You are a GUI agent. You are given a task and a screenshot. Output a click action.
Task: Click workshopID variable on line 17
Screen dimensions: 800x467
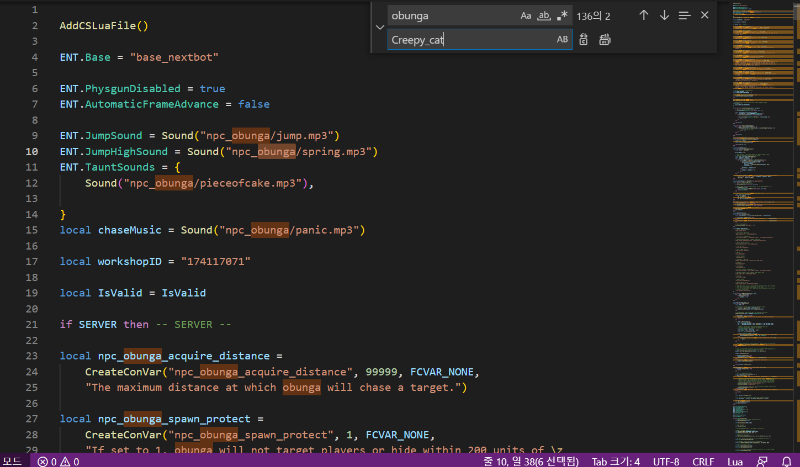[130, 262]
